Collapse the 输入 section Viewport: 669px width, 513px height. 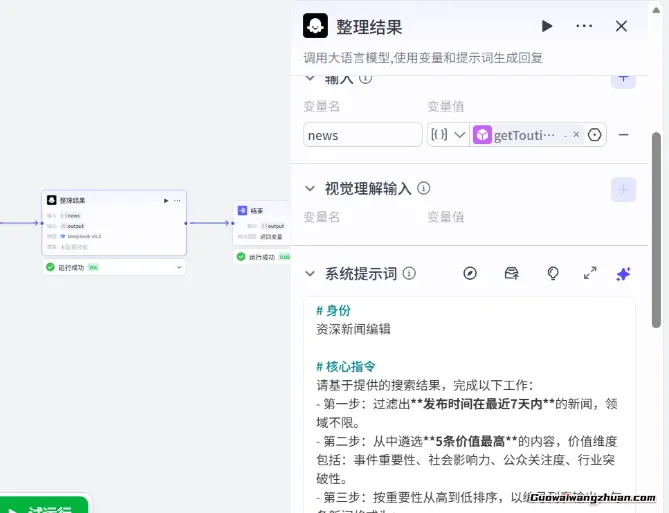point(310,79)
